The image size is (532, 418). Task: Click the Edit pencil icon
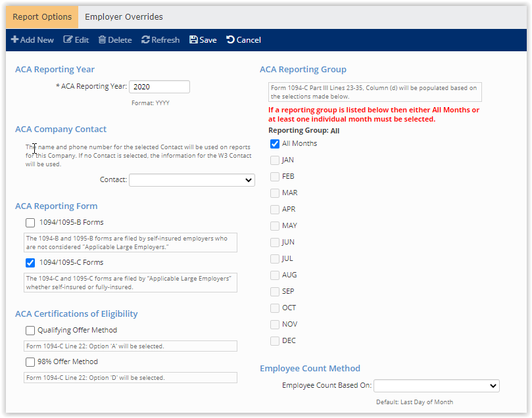(68, 40)
